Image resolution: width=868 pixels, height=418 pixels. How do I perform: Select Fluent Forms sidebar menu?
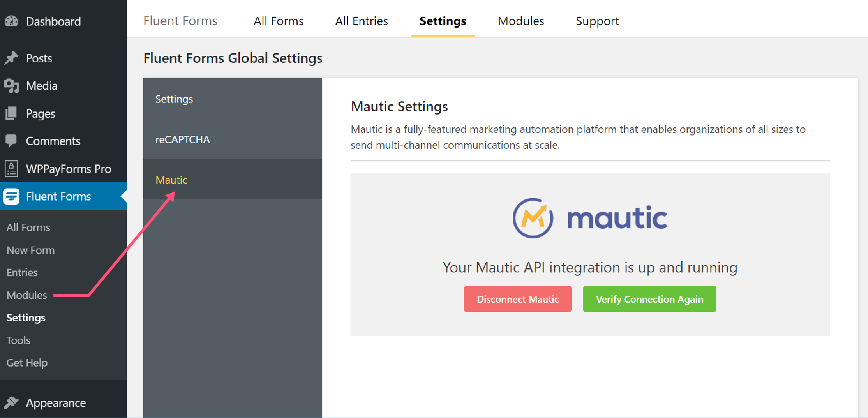pyautogui.click(x=63, y=196)
